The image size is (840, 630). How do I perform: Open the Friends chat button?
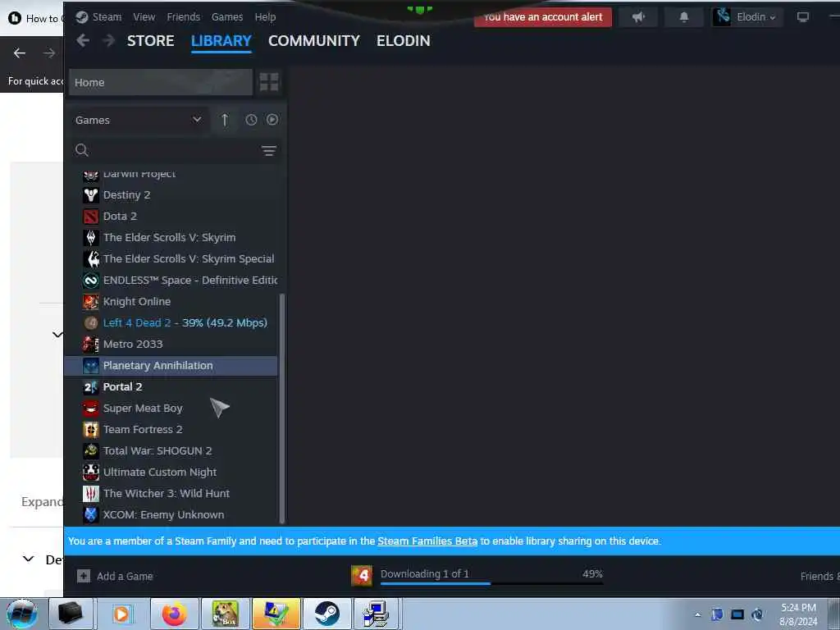tap(819, 577)
